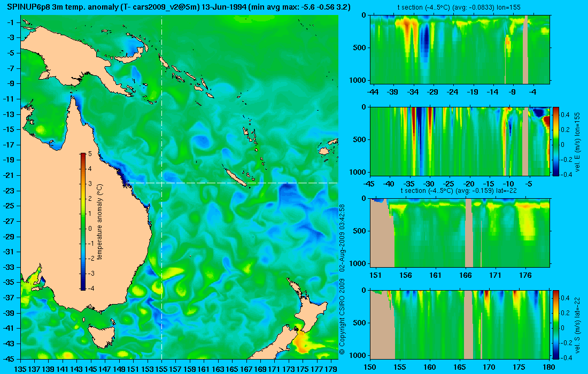Click the "temperature anomaly (°C)" color bar label
The height and width of the screenshot is (374, 588).
click(x=100, y=222)
